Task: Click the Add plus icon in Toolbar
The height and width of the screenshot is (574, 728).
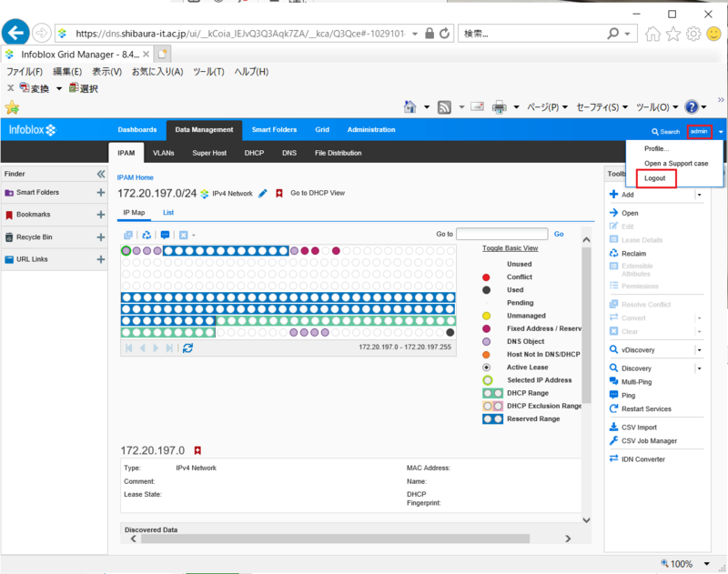Action: click(613, 194)
